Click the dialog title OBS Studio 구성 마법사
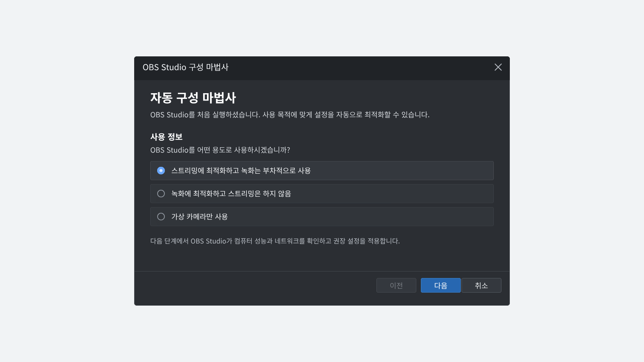The image size is (644, 362). 186,67
